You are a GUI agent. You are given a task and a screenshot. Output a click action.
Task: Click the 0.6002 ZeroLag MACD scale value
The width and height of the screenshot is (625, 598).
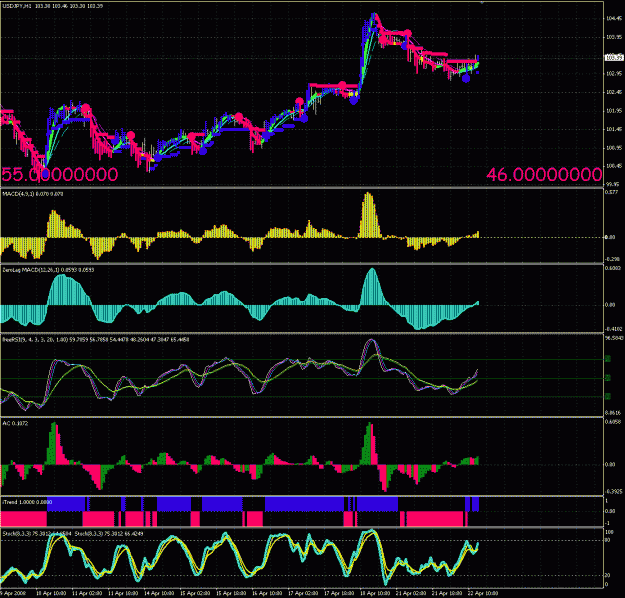(613, 268)
